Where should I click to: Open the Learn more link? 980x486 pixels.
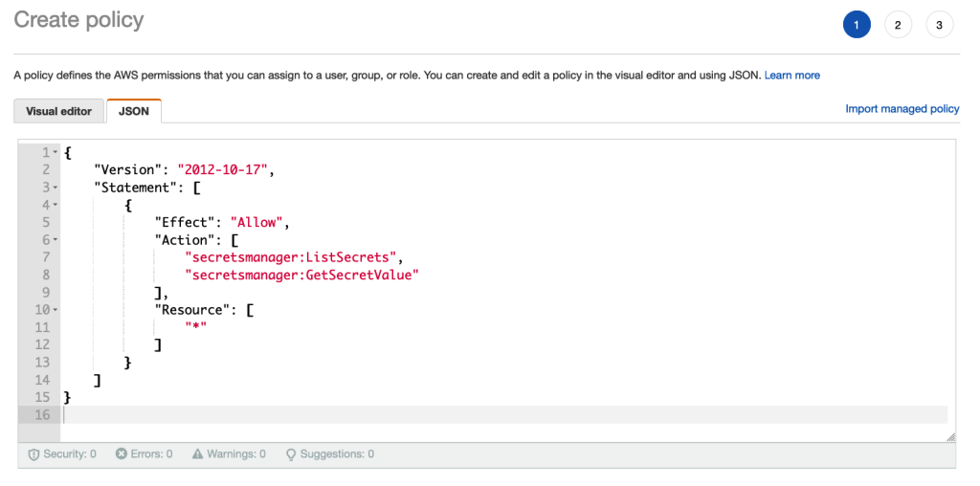pos(791,75)
